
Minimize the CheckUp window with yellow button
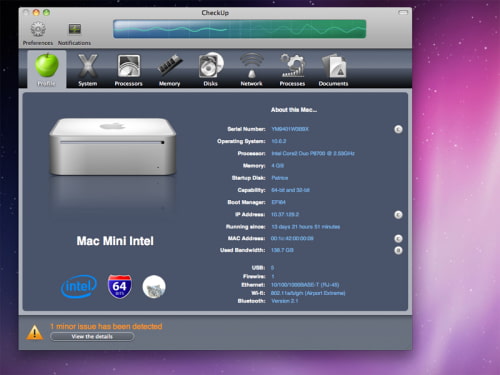click(36, 13)
